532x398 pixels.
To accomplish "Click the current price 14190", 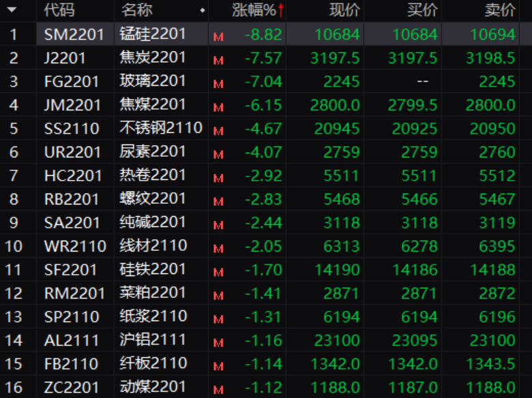I will coord(337,270).
